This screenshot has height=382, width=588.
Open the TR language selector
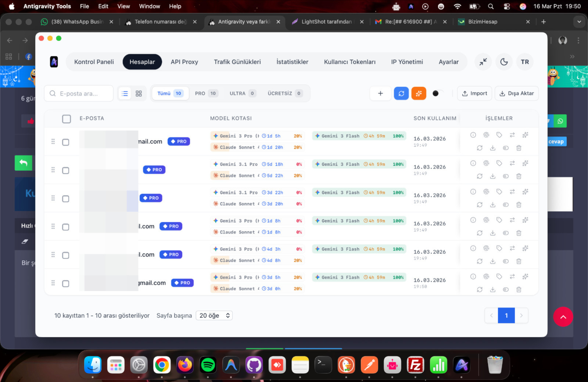pyautogui.click(x=525, y=62)
